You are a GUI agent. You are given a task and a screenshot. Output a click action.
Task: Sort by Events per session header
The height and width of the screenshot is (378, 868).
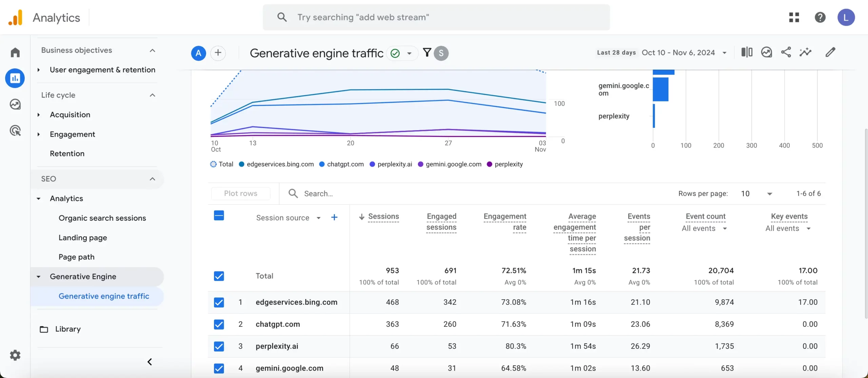point(637,227)
